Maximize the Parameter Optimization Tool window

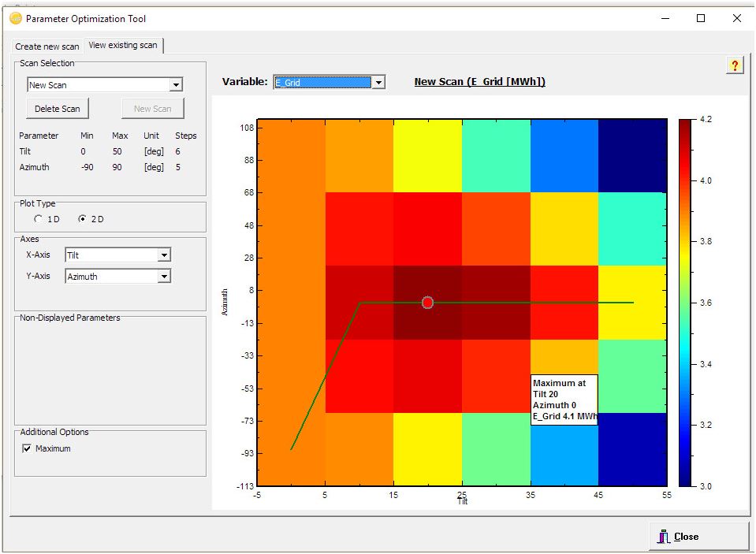coord(701,18)
